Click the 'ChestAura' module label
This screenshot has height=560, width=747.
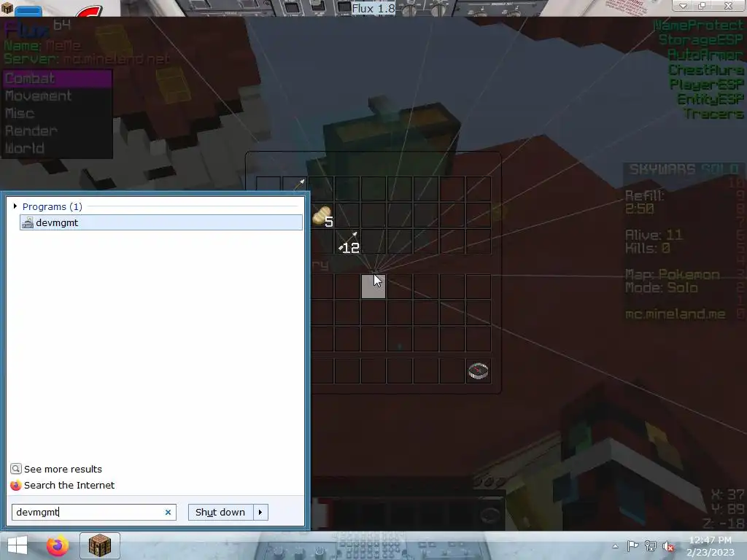[x=705, y=70]
